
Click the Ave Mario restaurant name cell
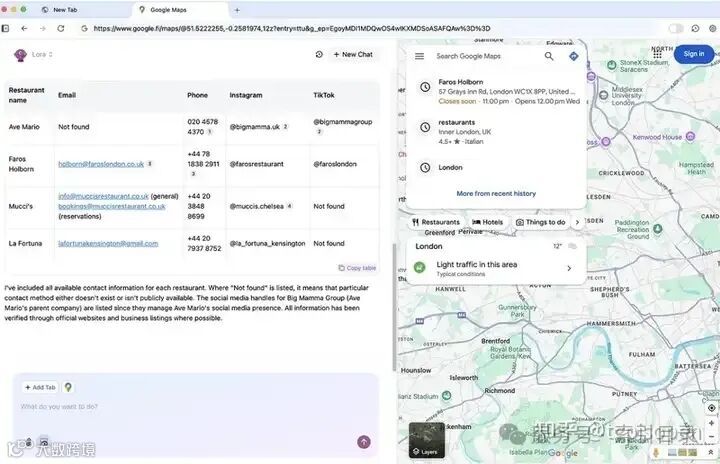[x=24, y=127]
